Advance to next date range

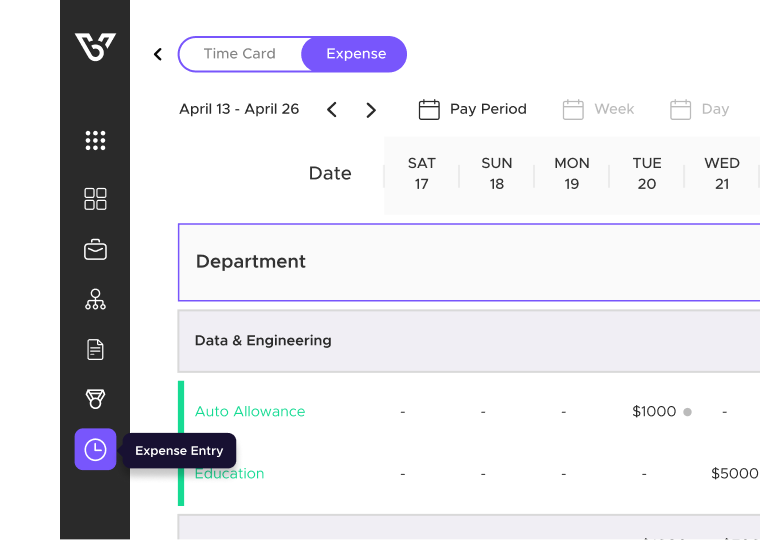click(371, 110)
